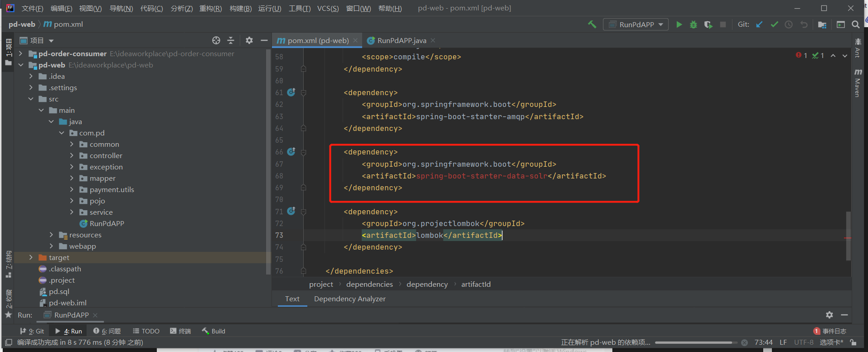Go to previous highlighted error arrow
868x352 pixels.
pyautogui.click(x=833, y=56)
